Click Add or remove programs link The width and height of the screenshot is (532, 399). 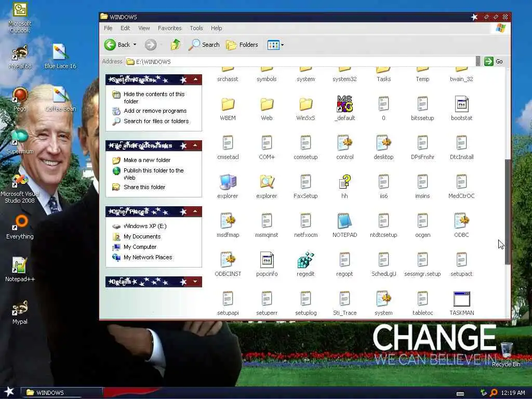[x=155, y=111]
